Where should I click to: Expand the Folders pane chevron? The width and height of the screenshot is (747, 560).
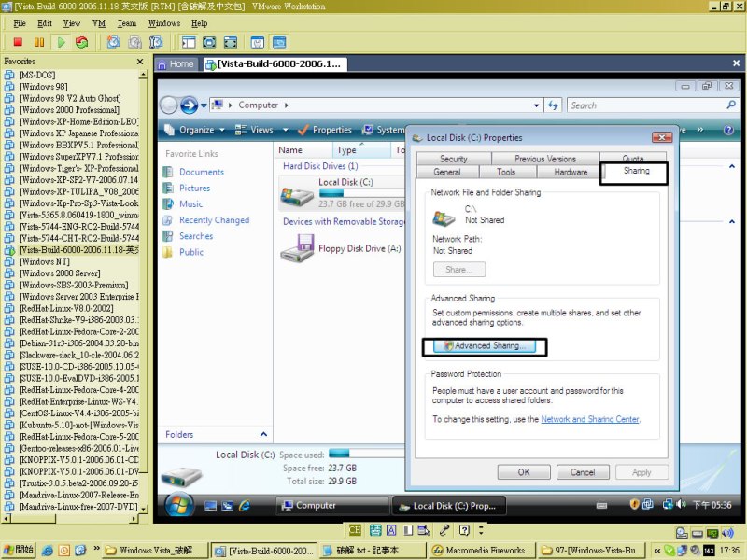pyautogui.click(x=263, y=434)
